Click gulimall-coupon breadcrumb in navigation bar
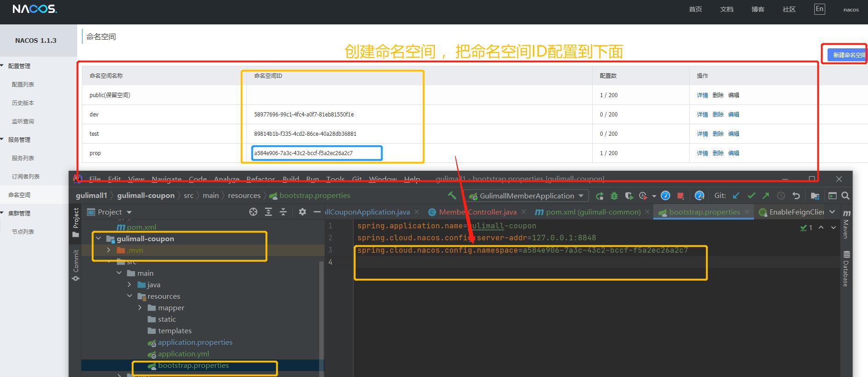 coord(146,195)
